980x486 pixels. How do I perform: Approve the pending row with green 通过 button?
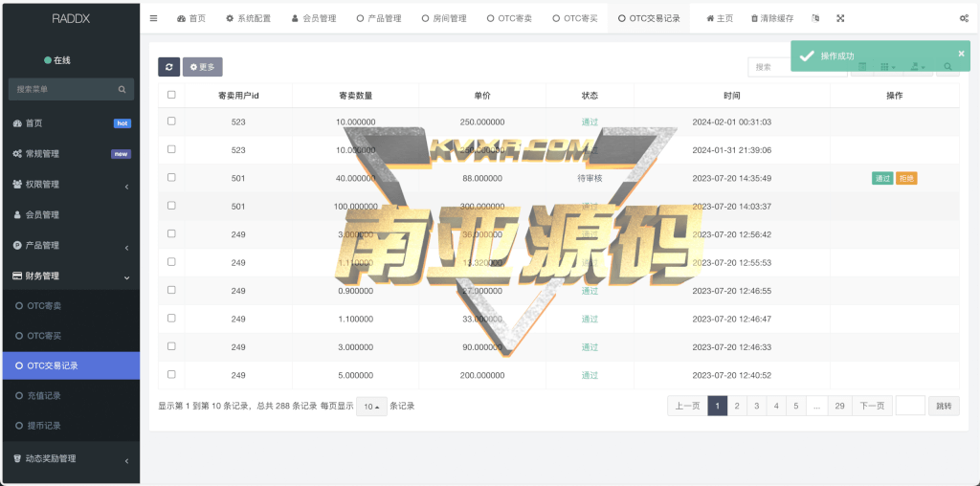click(x=882, y=179)
